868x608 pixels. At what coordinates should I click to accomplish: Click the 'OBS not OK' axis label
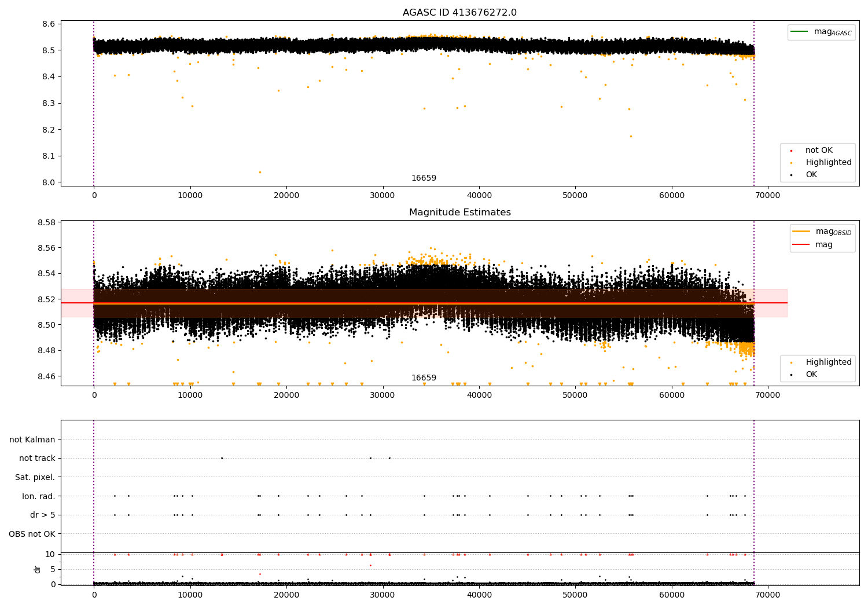click(32, 534)
